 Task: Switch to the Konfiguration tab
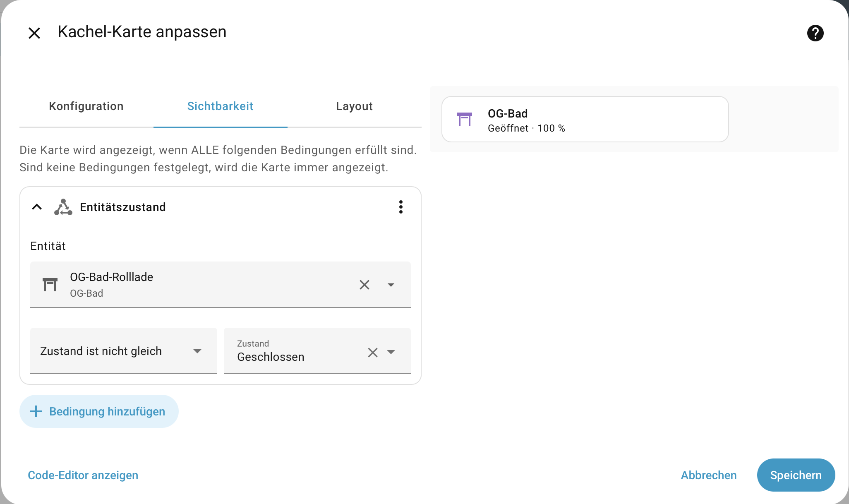click(86, 106)
